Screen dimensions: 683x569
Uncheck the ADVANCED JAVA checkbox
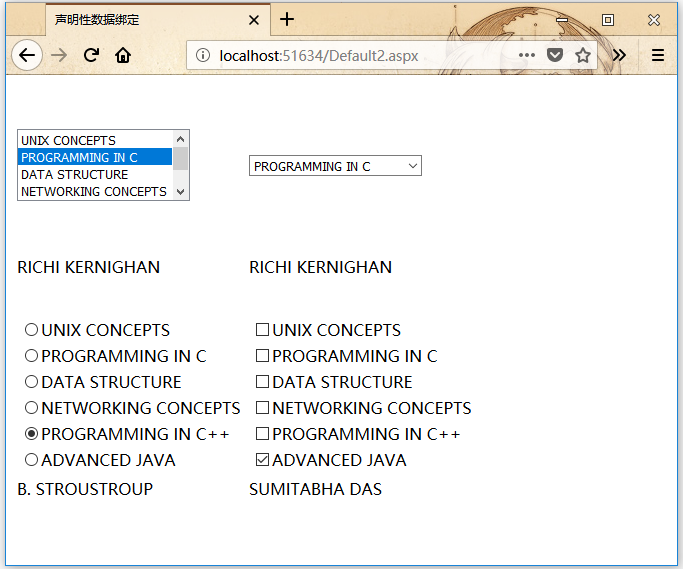262,460
